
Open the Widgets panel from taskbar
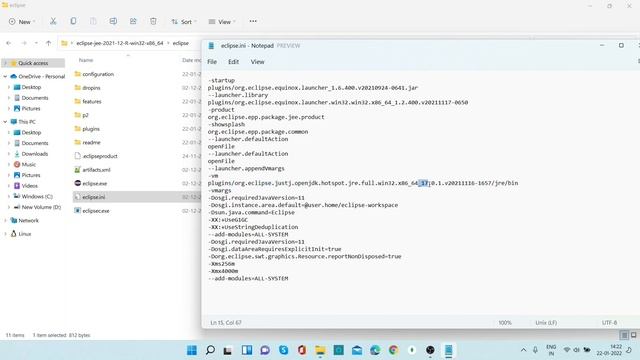click(x=247, y=350)
